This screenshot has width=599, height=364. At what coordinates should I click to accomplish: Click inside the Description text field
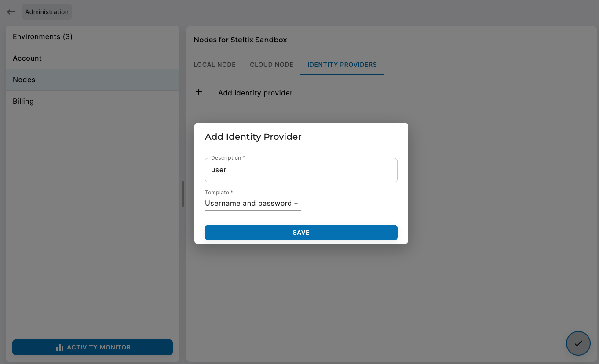pos(301,170)
